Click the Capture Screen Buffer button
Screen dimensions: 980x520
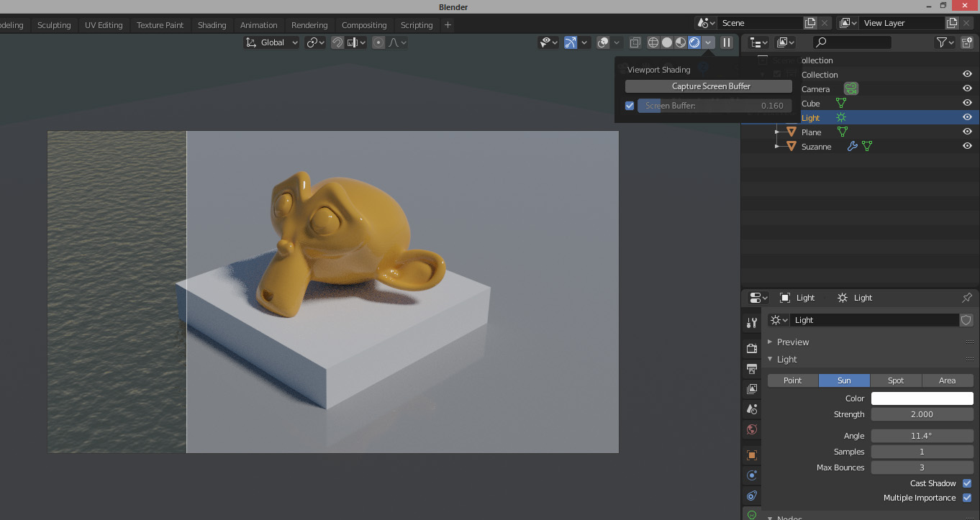[x=709, y=86]
